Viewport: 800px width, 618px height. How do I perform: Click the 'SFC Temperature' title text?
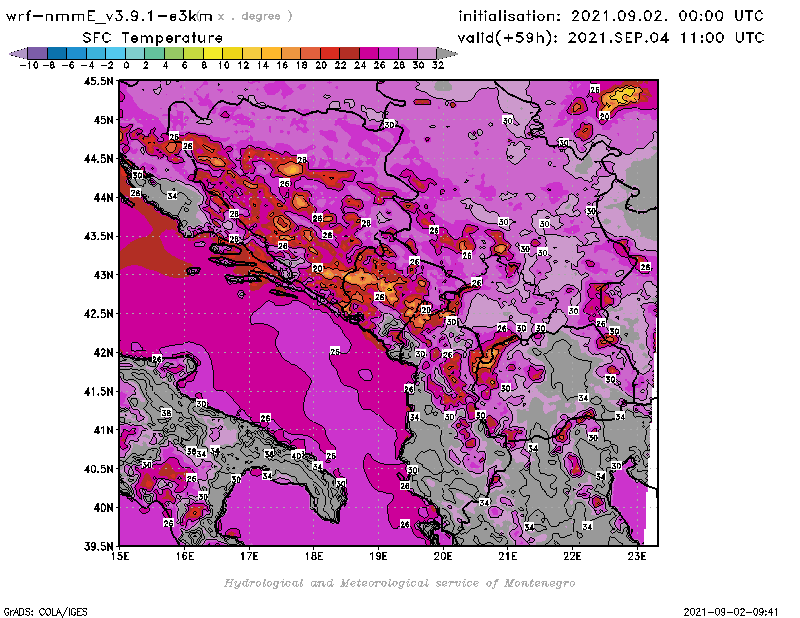[153, 38]
